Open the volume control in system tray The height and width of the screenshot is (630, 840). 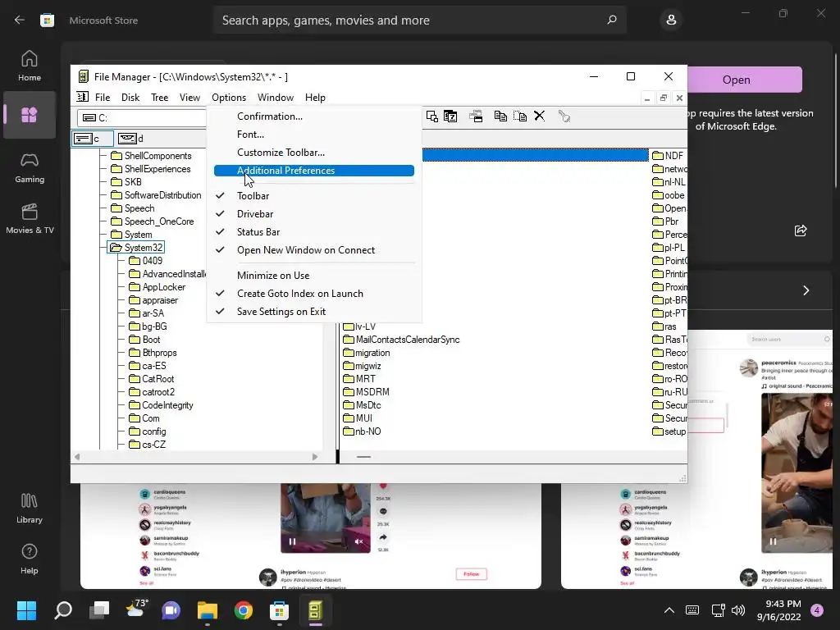click(738, 610)
